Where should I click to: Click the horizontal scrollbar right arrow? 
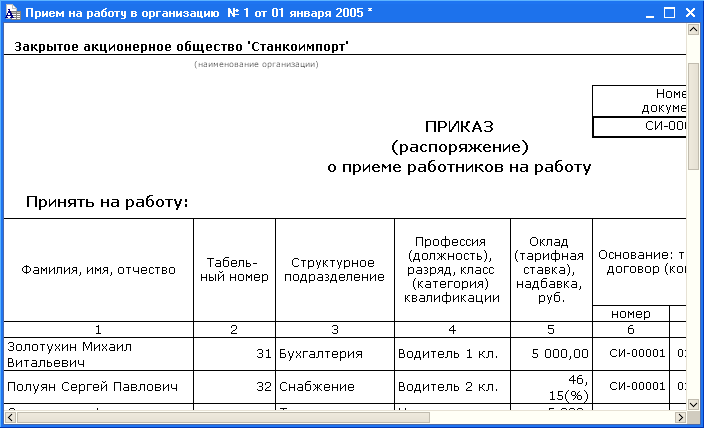click(x=680, y=417)
